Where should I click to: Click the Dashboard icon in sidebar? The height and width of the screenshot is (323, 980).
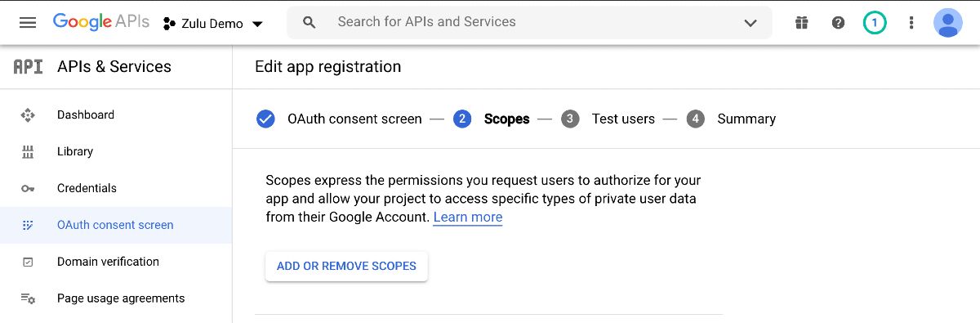point(28,115)
